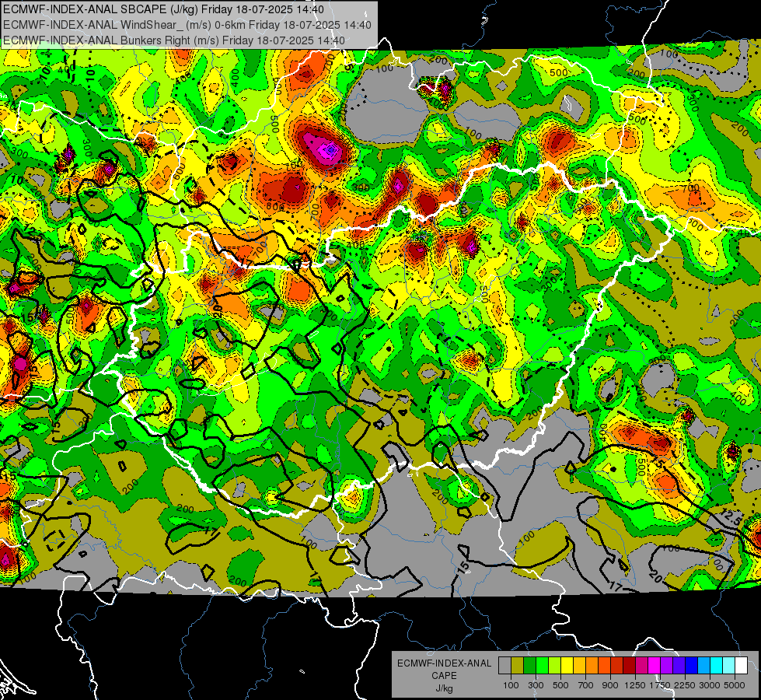Pick the amber legend swatch
761x700 pixels.
(579, 666)
